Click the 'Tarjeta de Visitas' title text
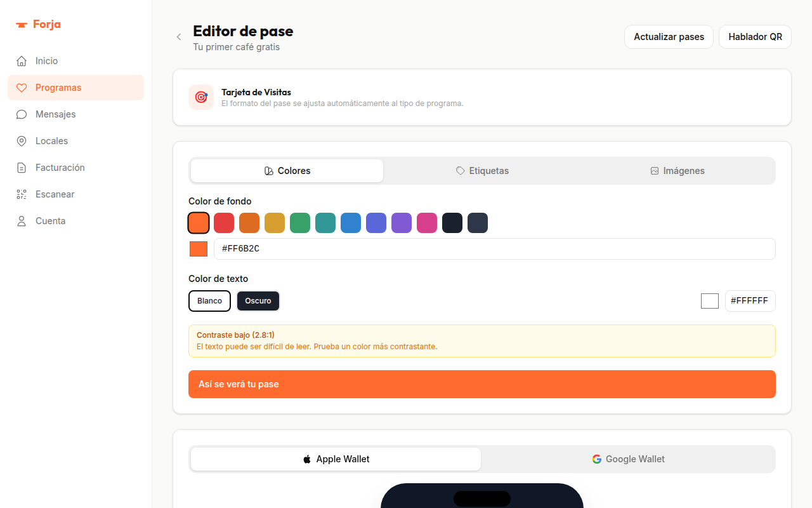 click(x=256, y=92)
